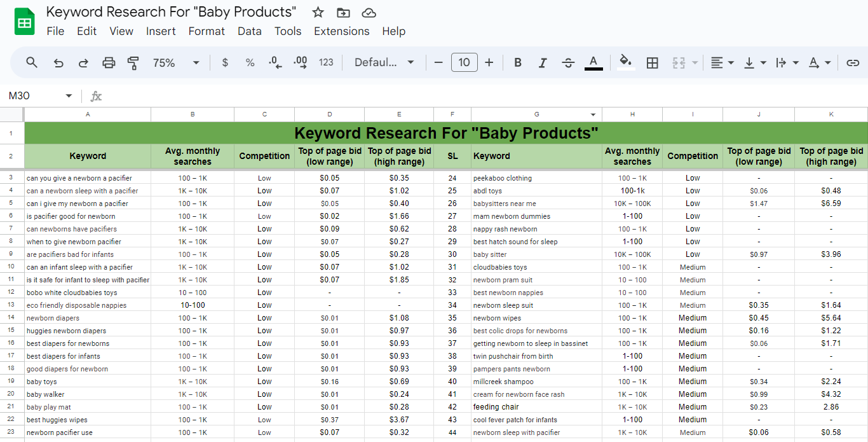Open the Borders tool
Image resolution: width=868 pixels, height=442 pixels.
click(x=652, y=62)
